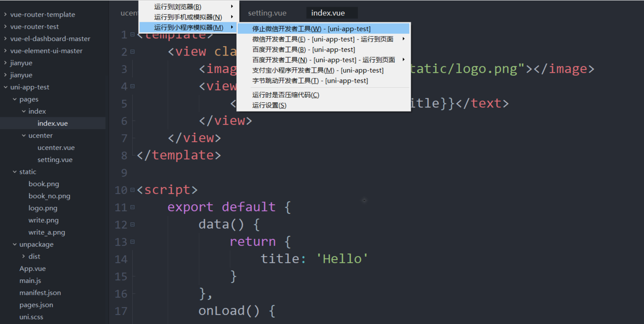
Task: Choose 百度开发者工具(B) - [uni-app-test]
Action: (323, 49)
